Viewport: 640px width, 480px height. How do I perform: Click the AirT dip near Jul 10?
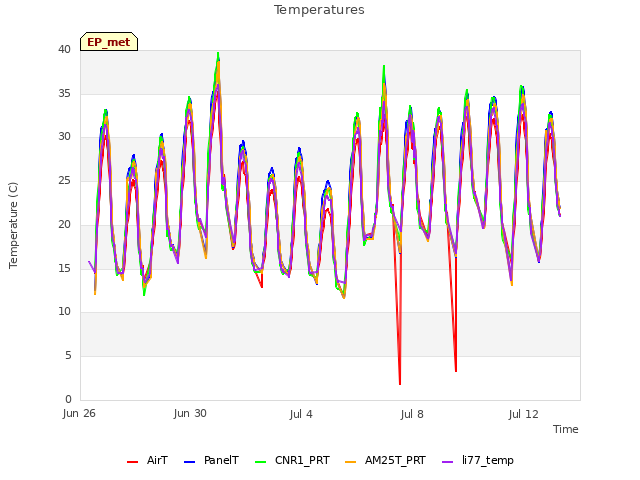click(x=456, y=371)
